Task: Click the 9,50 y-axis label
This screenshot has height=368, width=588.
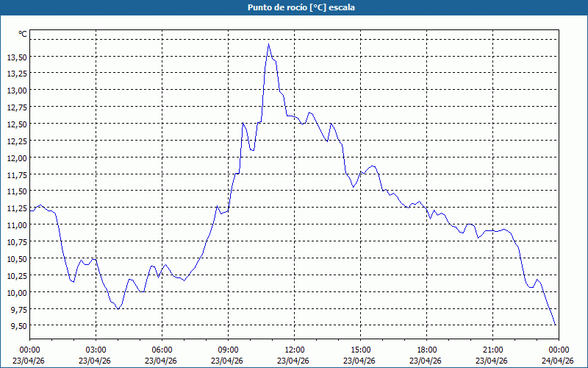Action: pyautogui.click(x=18, y=325)
